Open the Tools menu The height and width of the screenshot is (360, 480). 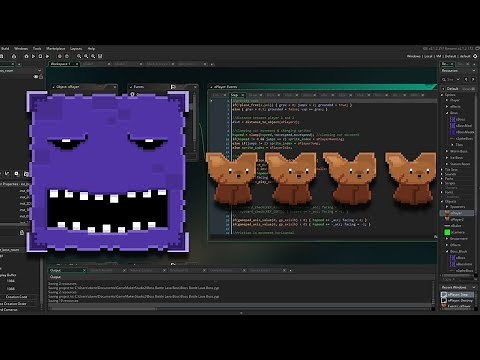(x=37, y=49)
